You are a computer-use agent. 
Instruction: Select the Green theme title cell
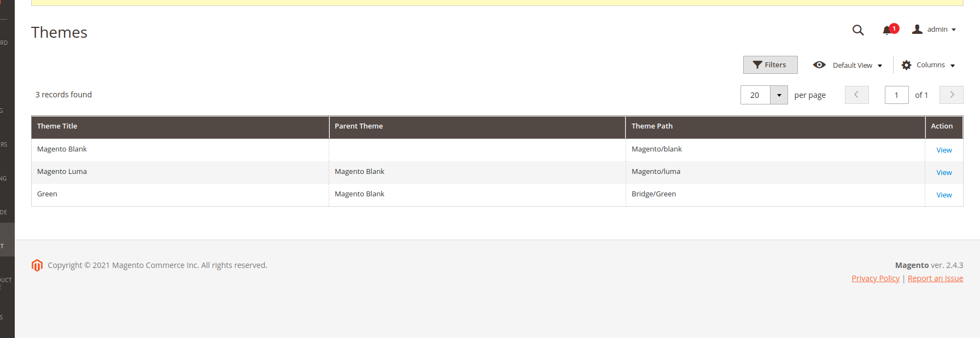(x=180, y=194)
